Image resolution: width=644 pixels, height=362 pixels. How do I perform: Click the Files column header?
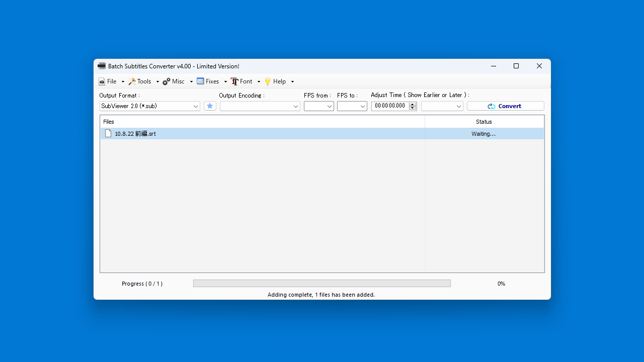tap(263, 122)
